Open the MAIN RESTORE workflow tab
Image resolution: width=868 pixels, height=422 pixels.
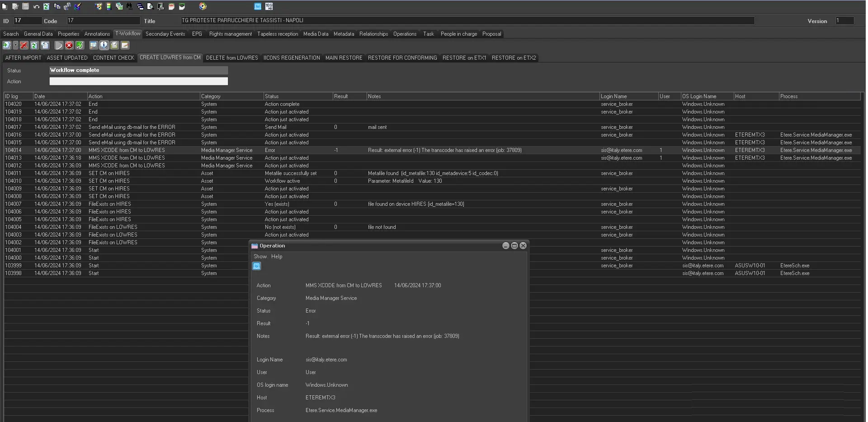point(344,58)
